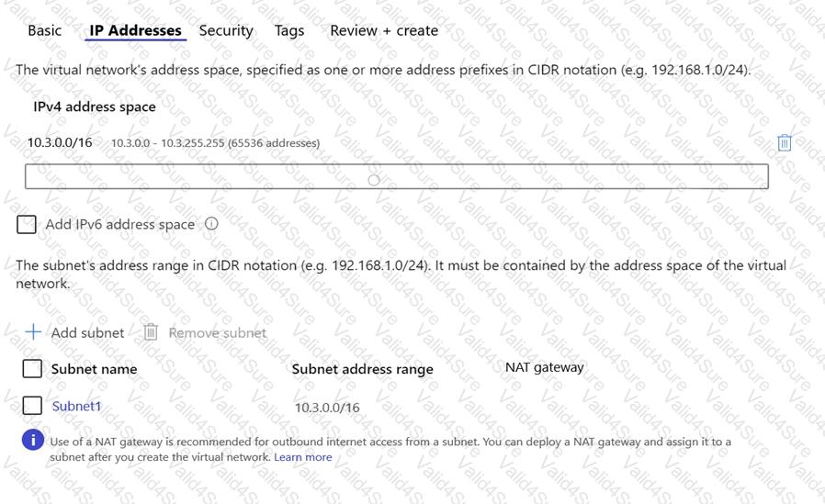Viewport: 825px width, 504px height.
Task: Click the Subnet address range column header
Action: click(362, 369)
